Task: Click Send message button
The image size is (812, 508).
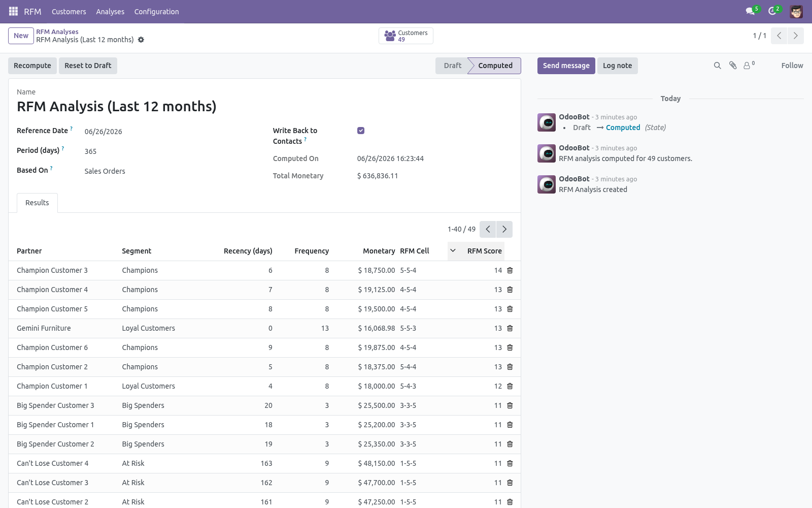Action: click(566, 66)
